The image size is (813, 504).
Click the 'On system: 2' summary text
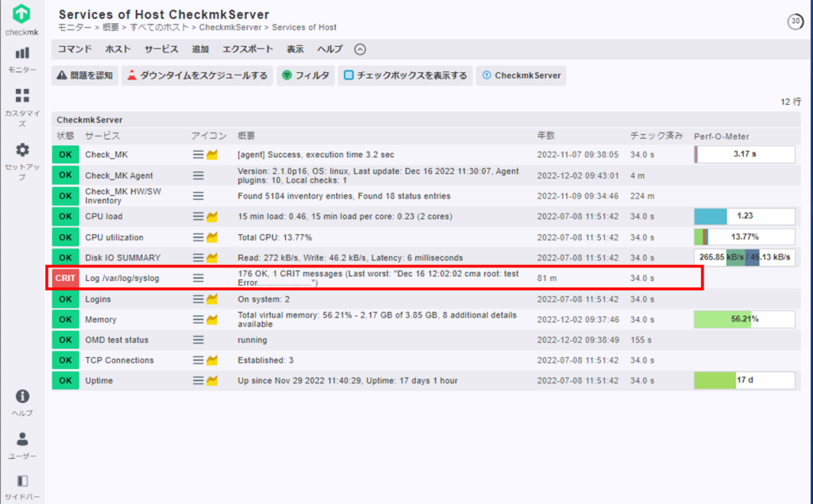click(x=264, y=299)
